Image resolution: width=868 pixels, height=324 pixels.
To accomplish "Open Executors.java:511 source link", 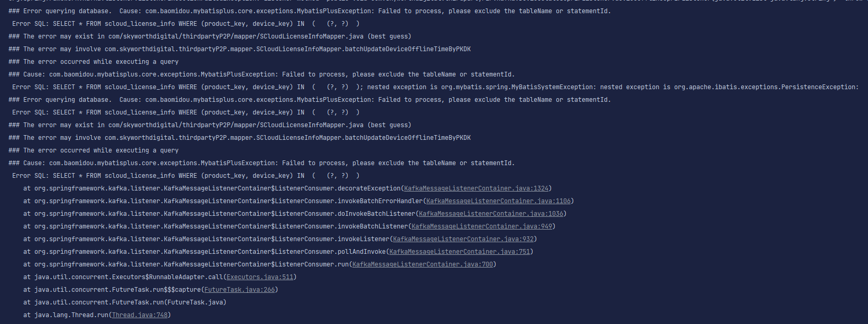I will pyautogui.click(x=260, y=277).
